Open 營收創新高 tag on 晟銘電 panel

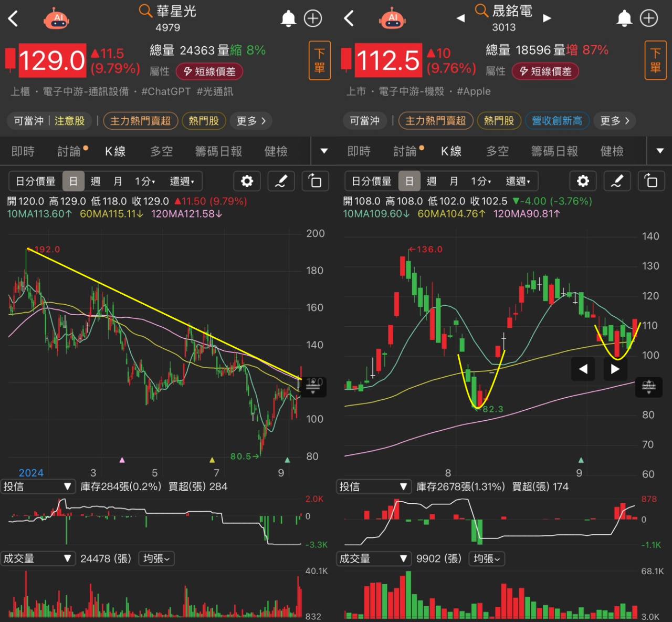pyautogui.click(x=557, y=121)
